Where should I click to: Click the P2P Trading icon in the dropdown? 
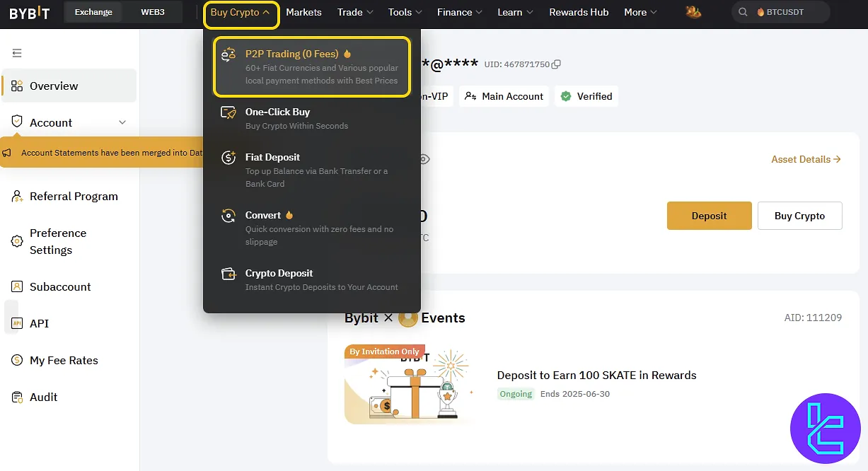point(228,54)
